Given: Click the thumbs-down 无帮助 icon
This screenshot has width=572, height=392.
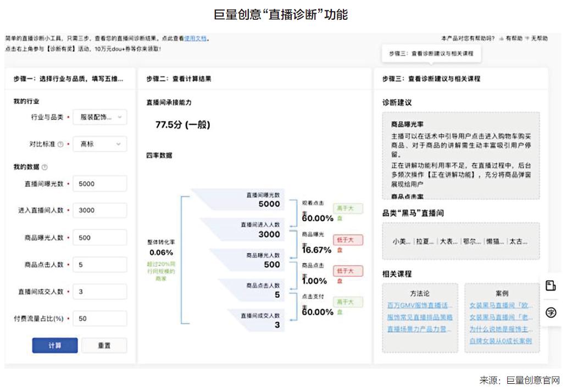Looking at the screenshot, I should pos(527,38).
